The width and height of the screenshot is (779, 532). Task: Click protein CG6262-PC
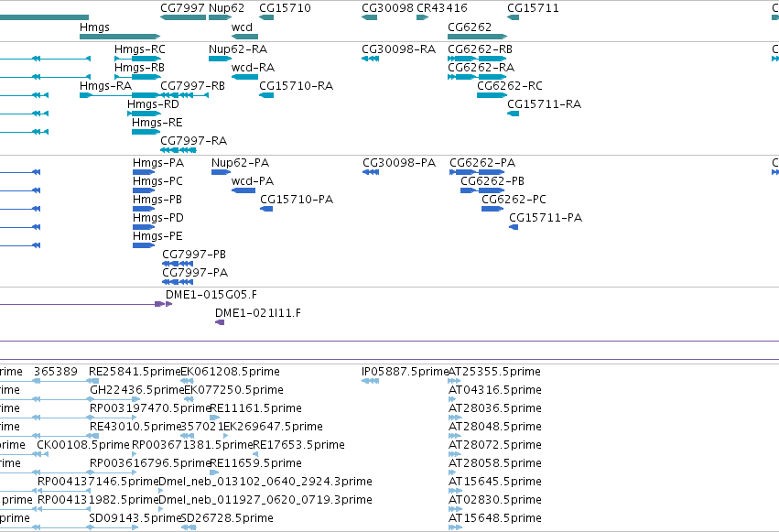click(492, 209)
